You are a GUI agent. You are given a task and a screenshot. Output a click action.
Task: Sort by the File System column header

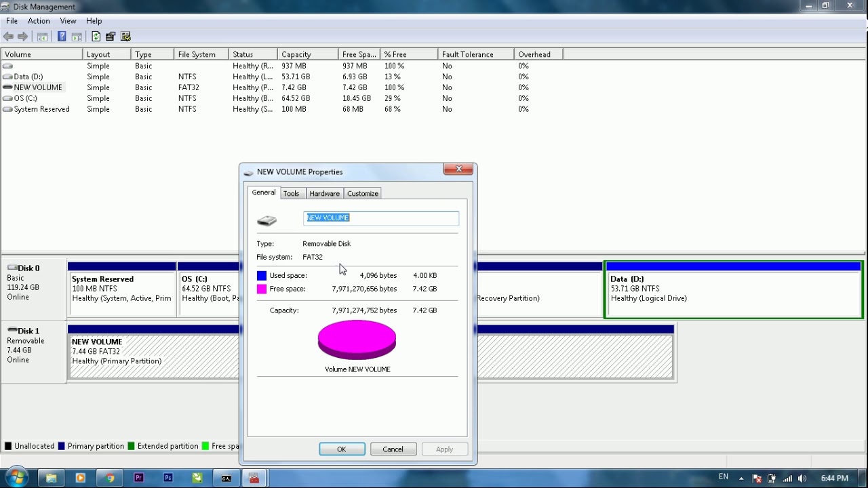coord(201,54)
